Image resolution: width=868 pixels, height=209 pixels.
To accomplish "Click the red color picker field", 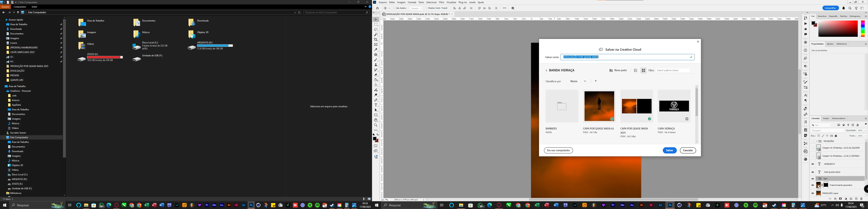I will coord(838,29).
